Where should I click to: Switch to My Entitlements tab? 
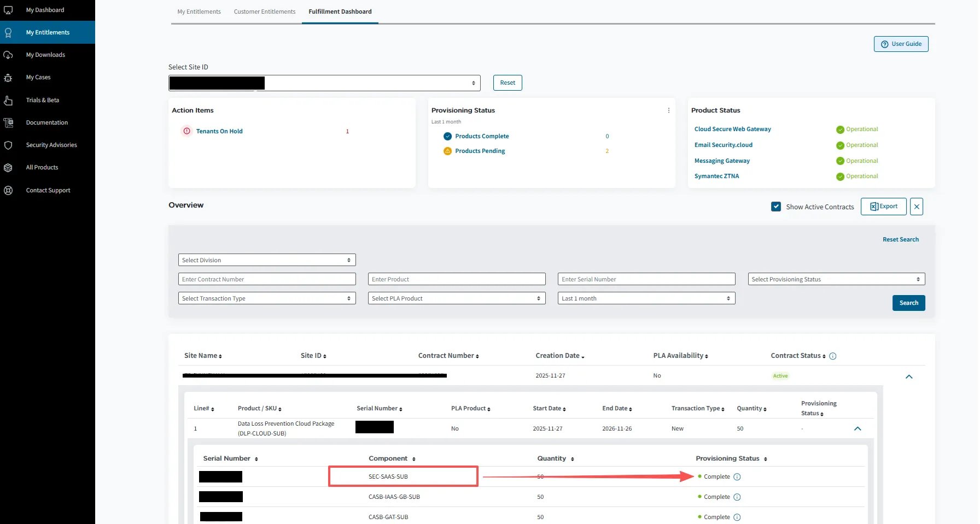199,11
